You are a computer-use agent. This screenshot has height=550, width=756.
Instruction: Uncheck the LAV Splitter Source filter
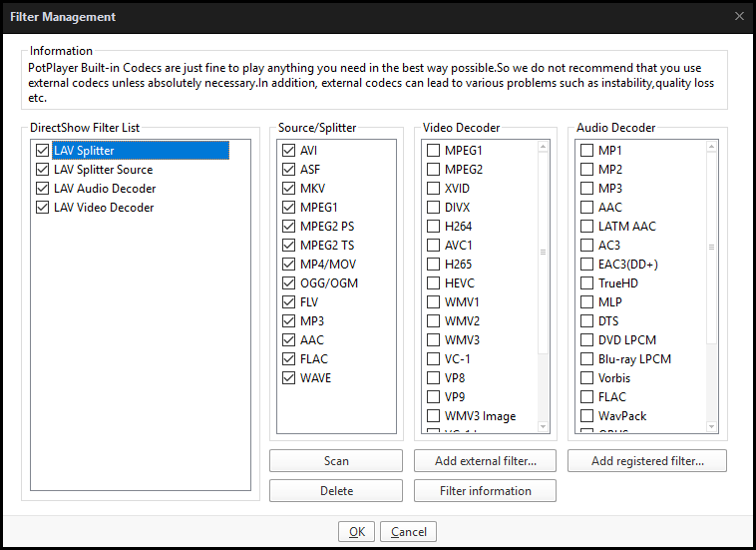tap(43, 170)
